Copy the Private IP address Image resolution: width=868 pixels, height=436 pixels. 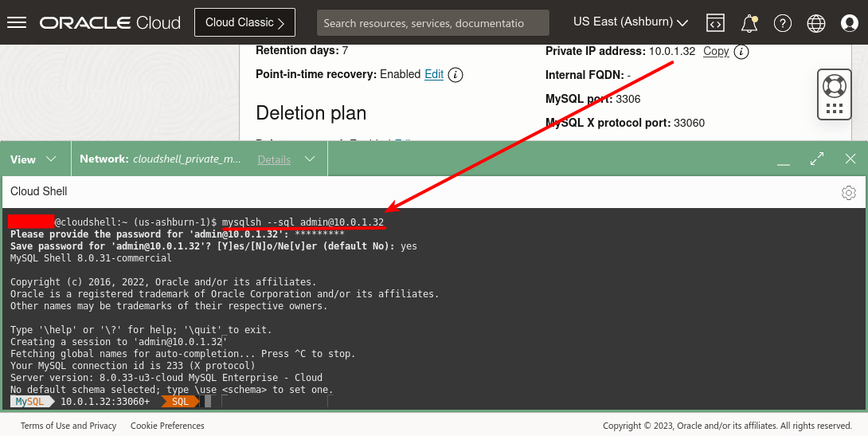point(716,52)
